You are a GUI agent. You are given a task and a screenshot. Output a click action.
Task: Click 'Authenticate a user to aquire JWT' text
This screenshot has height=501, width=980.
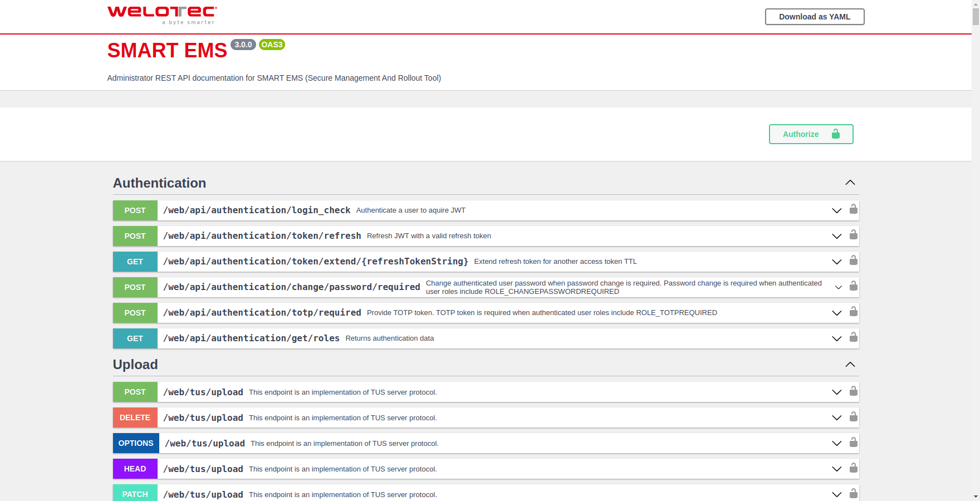411,210
